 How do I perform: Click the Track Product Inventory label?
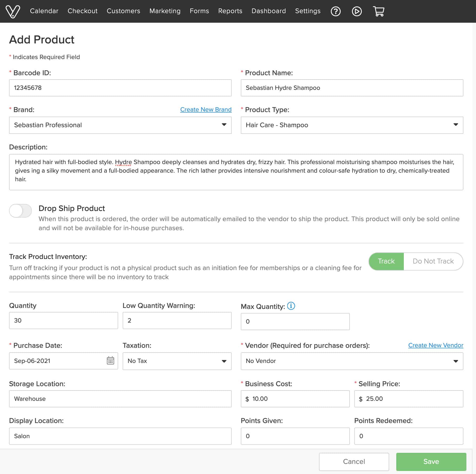tap(48, 257)
